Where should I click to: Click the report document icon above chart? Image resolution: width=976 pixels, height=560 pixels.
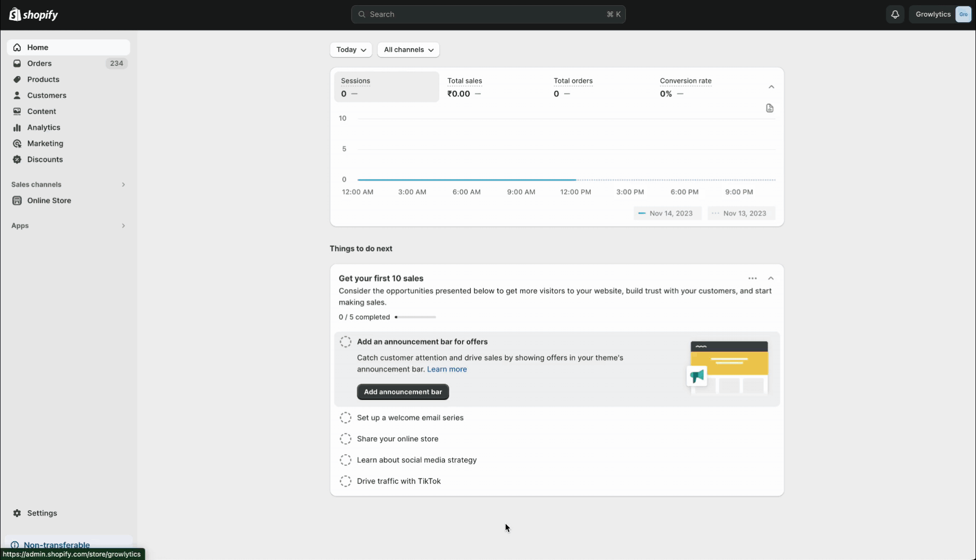(770, 108)
